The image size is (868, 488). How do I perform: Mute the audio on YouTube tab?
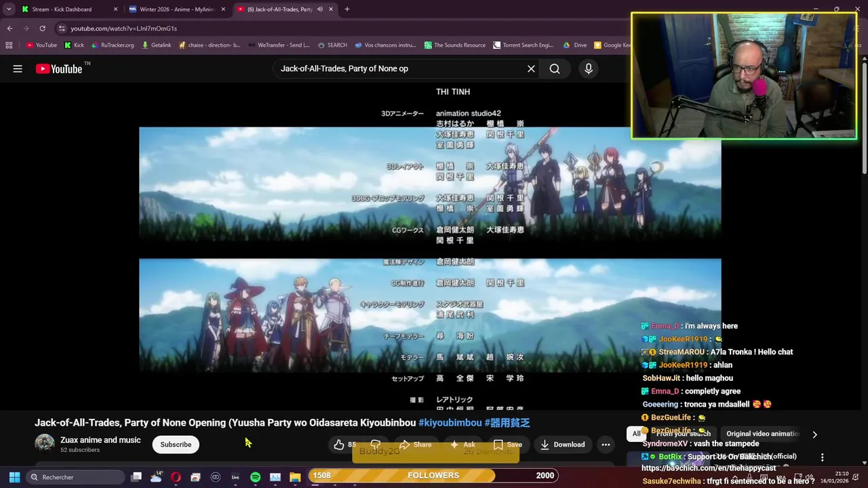pyautogui.click(x=319, y=9)
